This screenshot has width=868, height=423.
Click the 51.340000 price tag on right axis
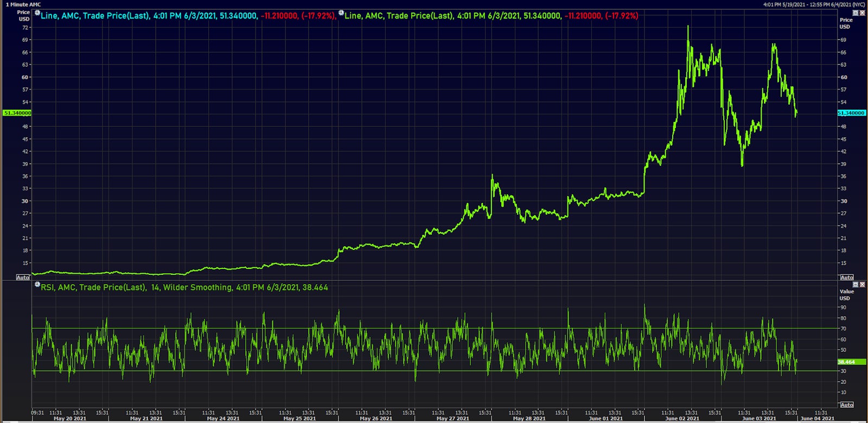pos(851,113)
